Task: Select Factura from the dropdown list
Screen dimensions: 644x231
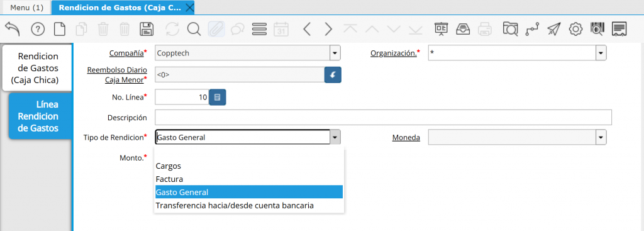Action: click(249, 179)
